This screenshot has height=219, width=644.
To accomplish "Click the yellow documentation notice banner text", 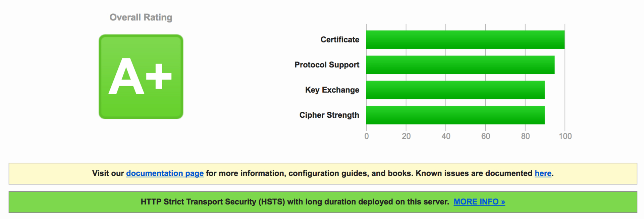I will click(x=323, y=173).
